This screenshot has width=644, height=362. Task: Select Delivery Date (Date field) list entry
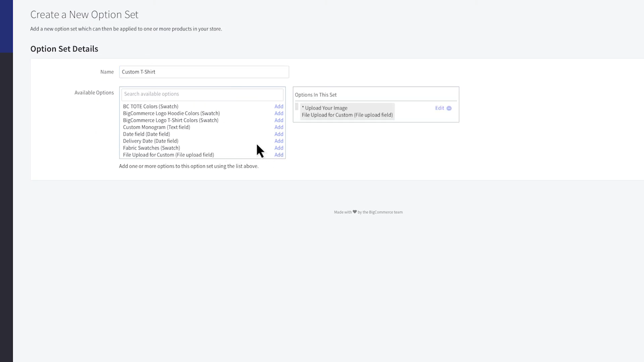point(151,141)
